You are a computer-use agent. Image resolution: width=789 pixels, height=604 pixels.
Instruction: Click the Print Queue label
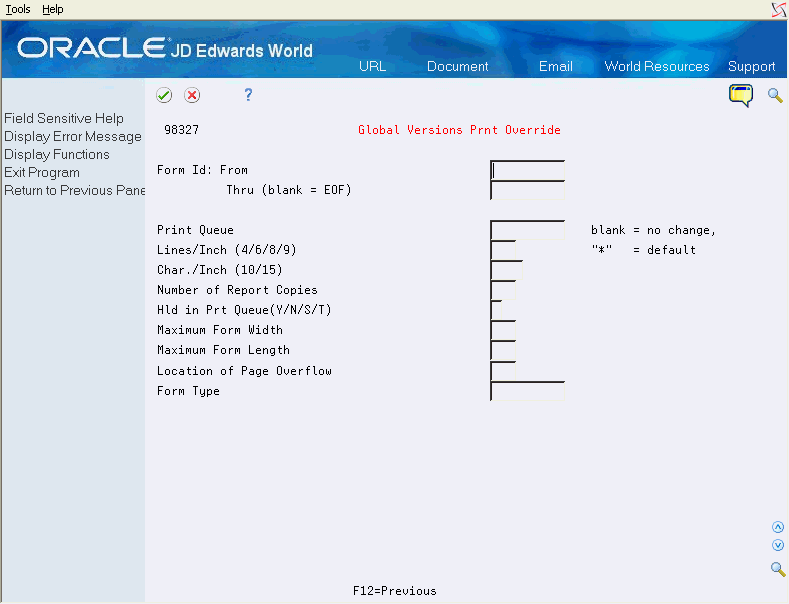[x=195, y=230]
